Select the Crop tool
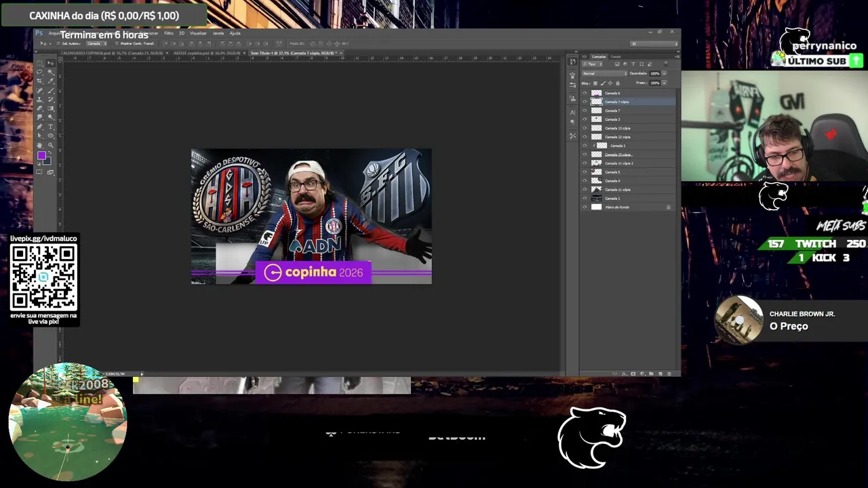868x488 pixels. pyautogui.click(x=39, y=81)
